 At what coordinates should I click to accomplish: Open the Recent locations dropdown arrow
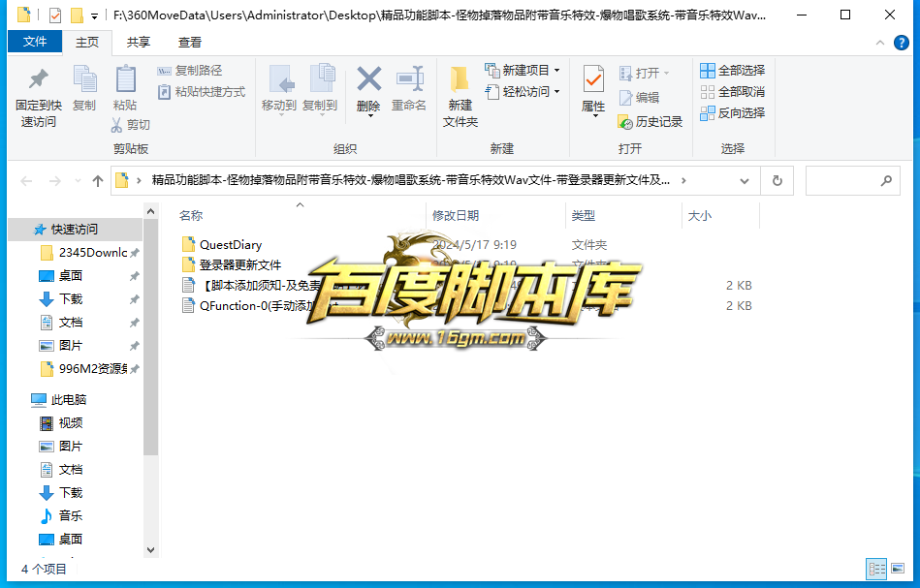(x=78, y=181)
